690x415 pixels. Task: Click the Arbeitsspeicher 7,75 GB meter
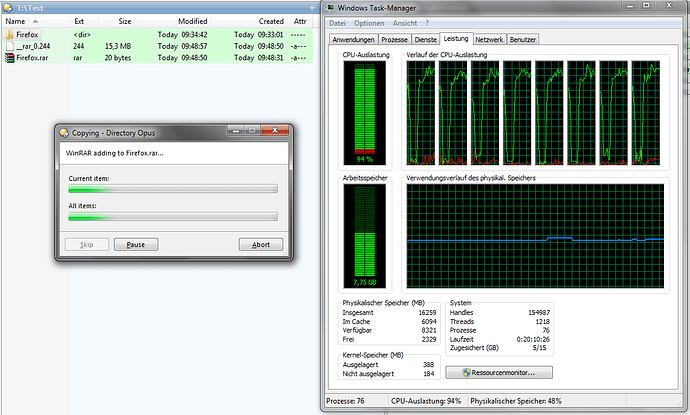(364, 236)
